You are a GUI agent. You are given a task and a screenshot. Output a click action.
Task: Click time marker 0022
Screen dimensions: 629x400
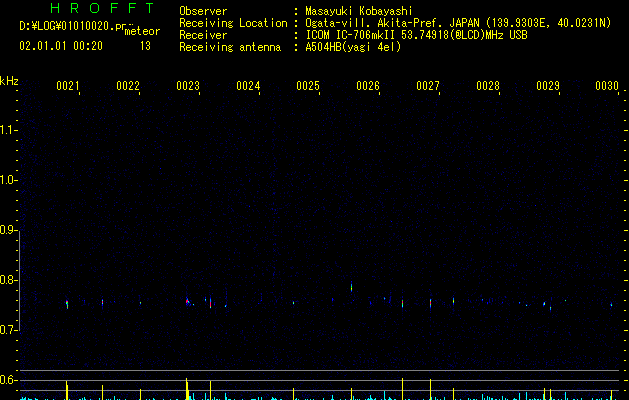[x=128, y=85]
